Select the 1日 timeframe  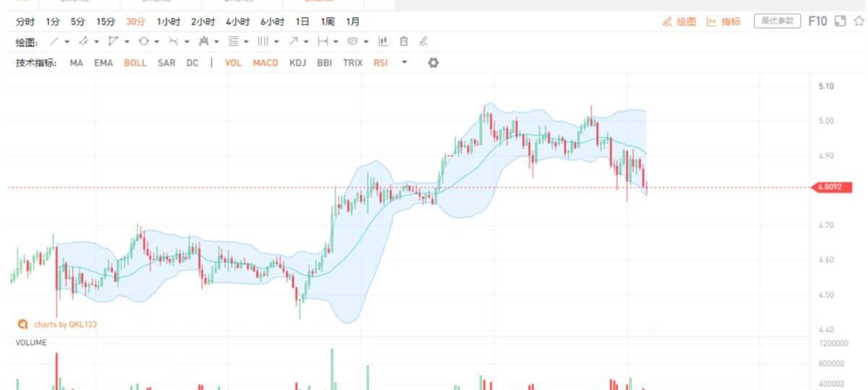[x=302, y=22]
